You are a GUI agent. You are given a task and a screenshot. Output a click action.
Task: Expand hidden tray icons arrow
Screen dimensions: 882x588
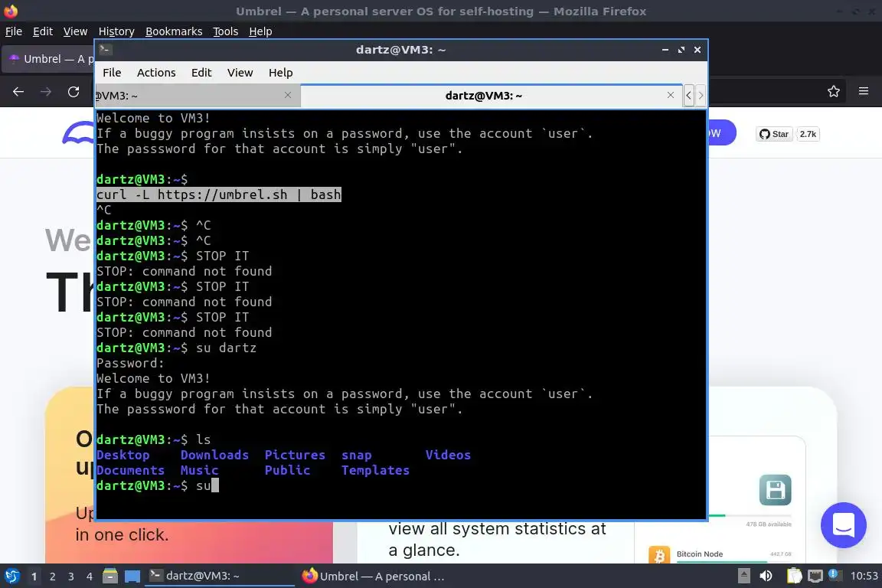pos(743,577)
